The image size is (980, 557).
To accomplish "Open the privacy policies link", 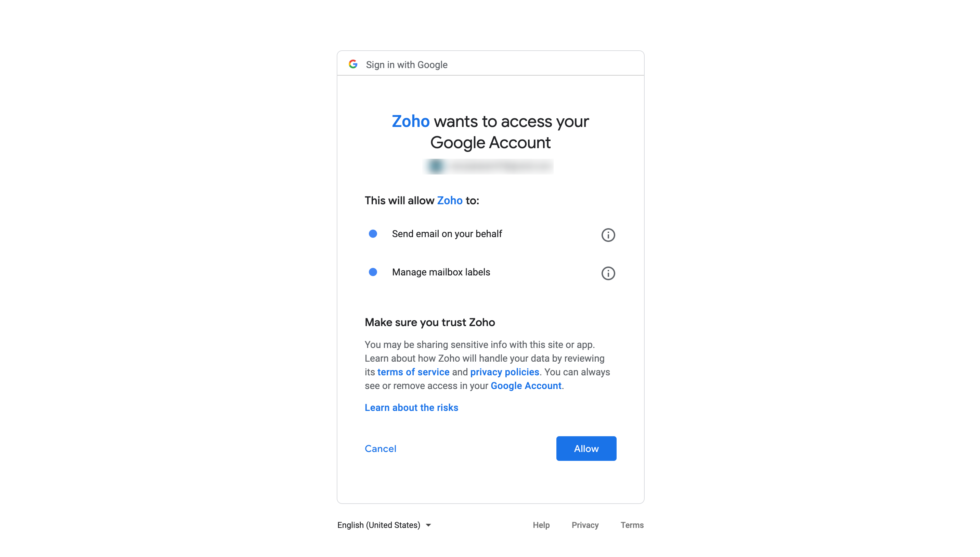I will [x=504, y=372].
